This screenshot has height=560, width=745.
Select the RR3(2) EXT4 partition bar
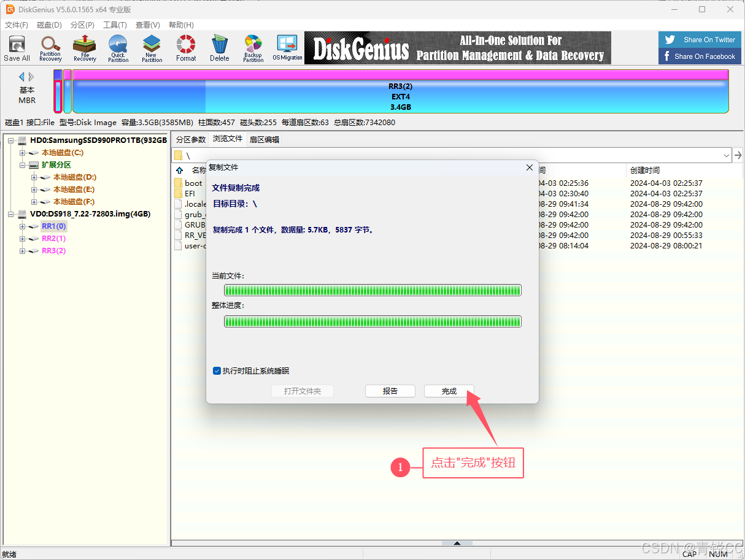(400, 91)
